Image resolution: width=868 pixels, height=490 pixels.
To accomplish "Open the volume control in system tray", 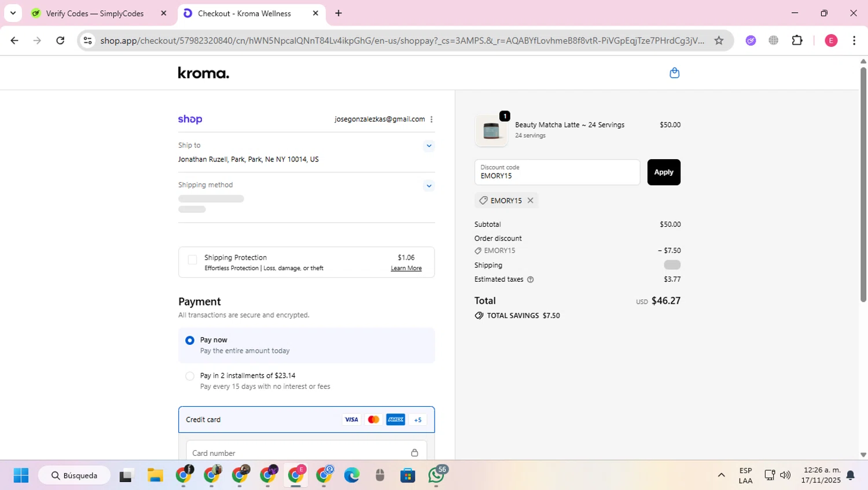I will [x=785, y=476].
